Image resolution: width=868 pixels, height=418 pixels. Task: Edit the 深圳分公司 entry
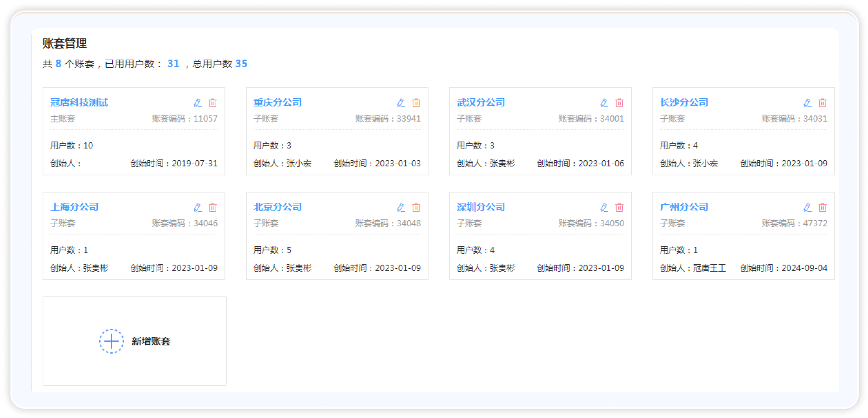604,207
